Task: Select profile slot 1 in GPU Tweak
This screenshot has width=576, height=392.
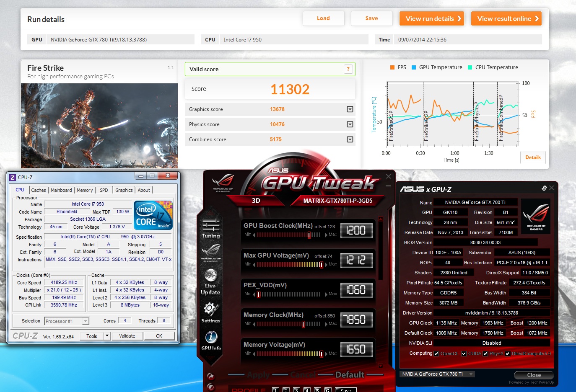Action: click(x=275, y=390)
